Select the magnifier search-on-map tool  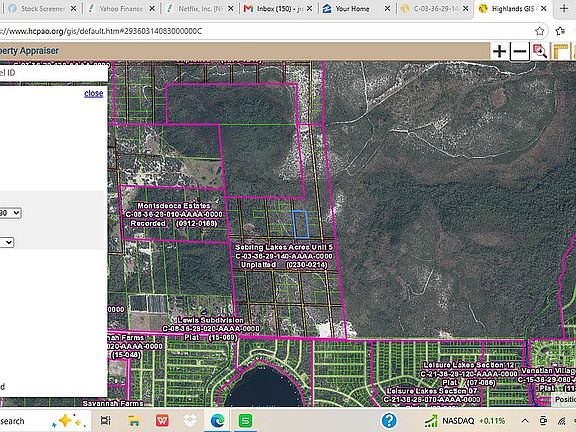coord(540,51)
